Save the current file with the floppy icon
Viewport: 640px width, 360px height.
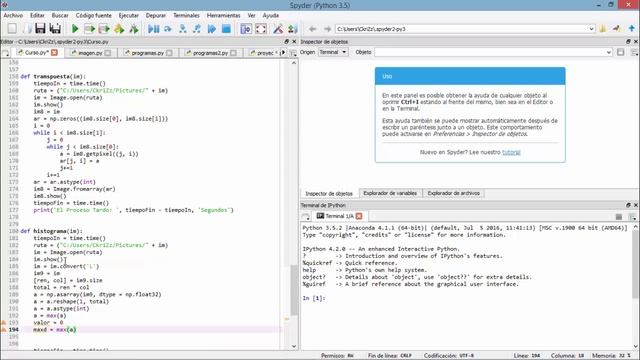tap(40, 29)
